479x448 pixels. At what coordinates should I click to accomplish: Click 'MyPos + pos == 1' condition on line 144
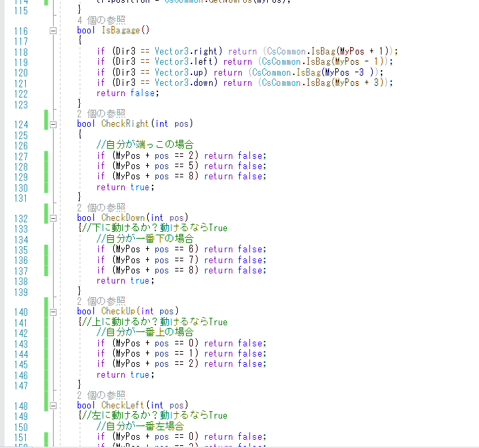pos(155,353)
